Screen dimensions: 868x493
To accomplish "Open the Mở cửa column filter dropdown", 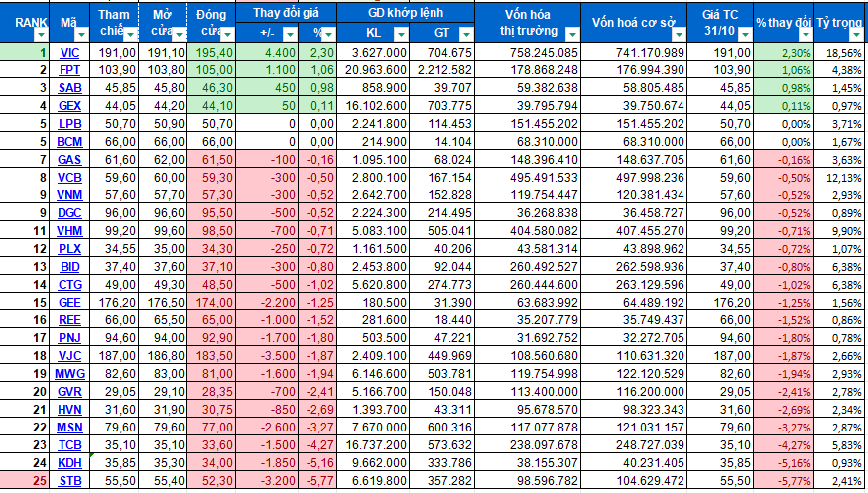I will tap(180, 35).
